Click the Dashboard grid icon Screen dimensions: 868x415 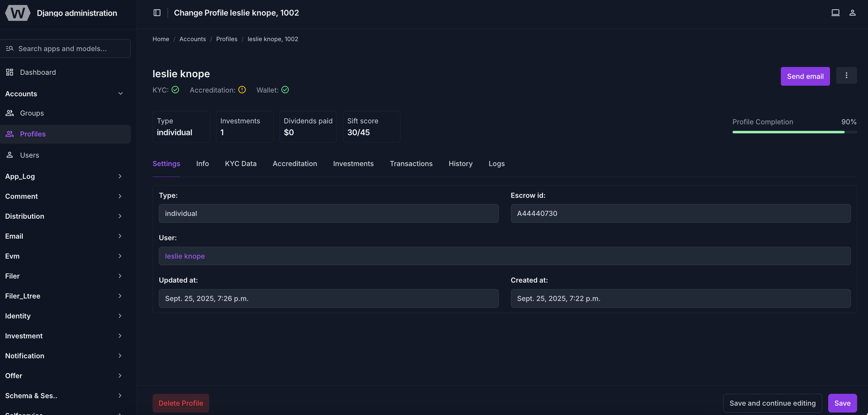(x=9, y=72)
